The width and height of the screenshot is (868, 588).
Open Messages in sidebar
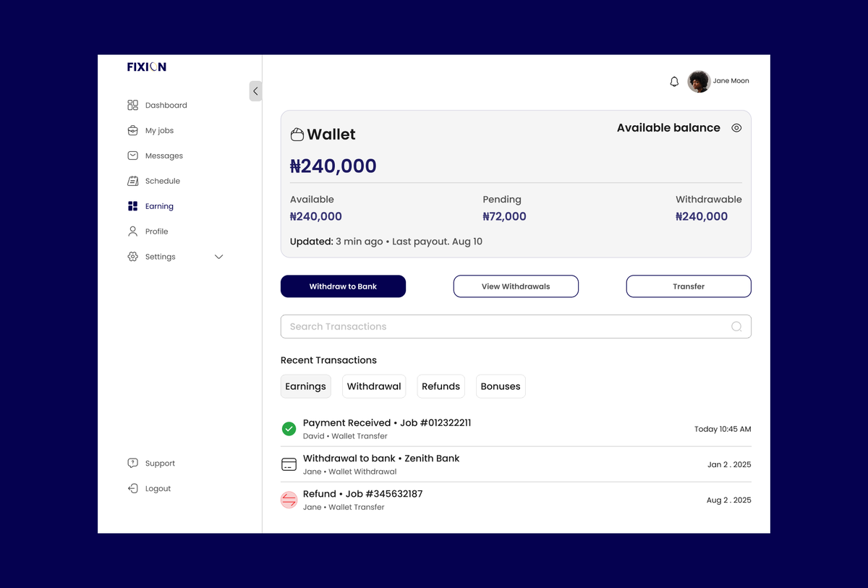(x=164, y=156)
